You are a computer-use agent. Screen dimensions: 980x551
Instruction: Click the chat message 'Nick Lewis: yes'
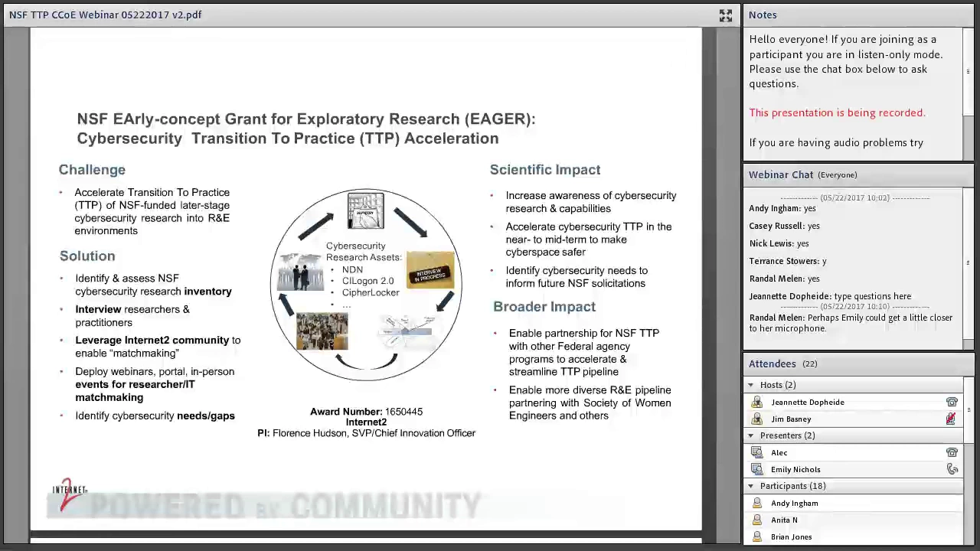click(x=779, y=243)
